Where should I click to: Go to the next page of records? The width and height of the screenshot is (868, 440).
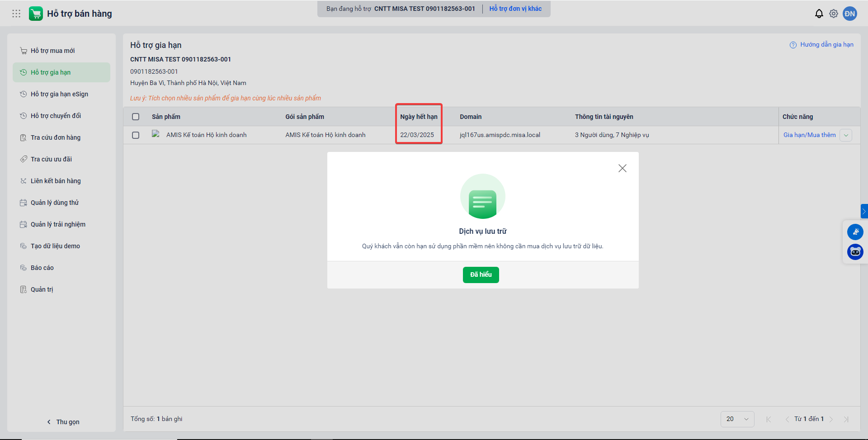point(831,419)
